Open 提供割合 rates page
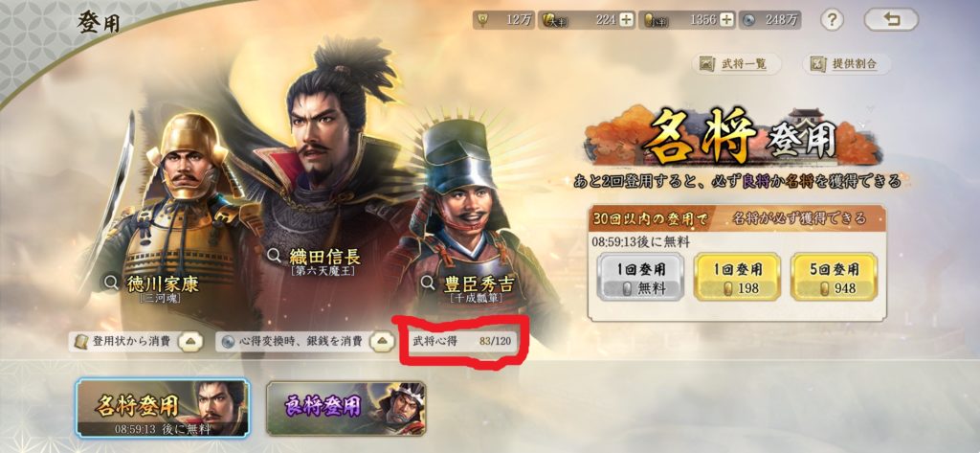 [x=846, y=64]
